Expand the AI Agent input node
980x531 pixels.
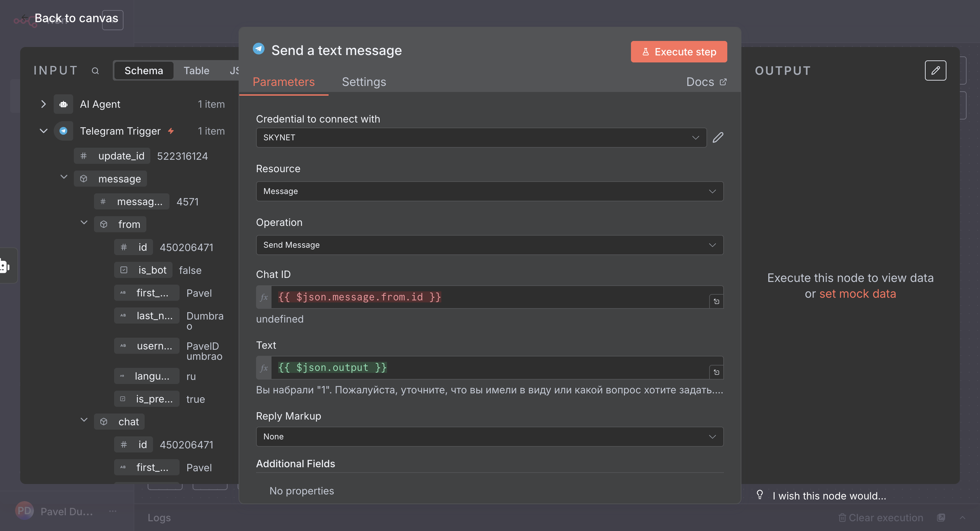tap(43, 104)
